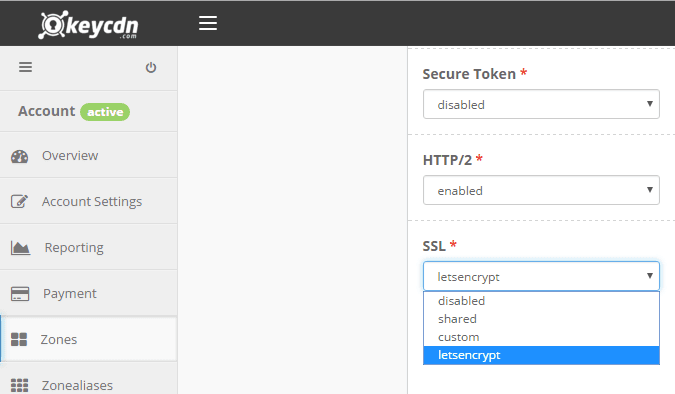
Task: Open the Secure Token dropdown
Action: pyautogui.click(x=541, y=104)
